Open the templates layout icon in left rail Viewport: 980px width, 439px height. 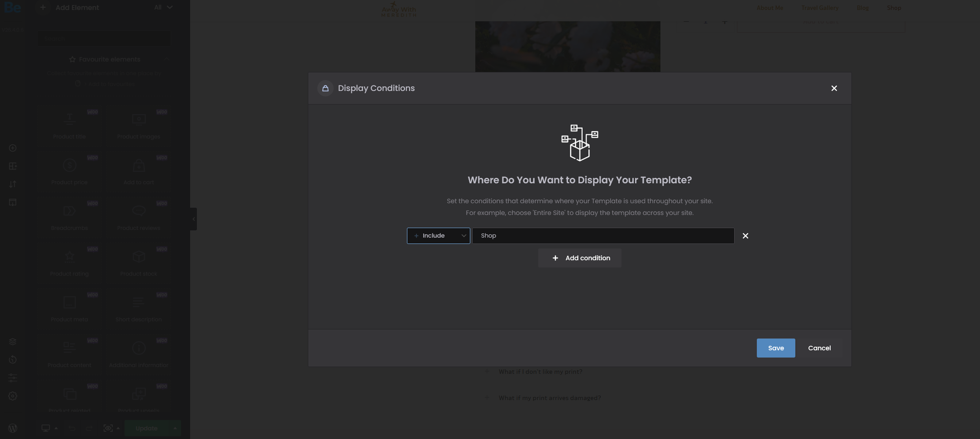(13, 202)
